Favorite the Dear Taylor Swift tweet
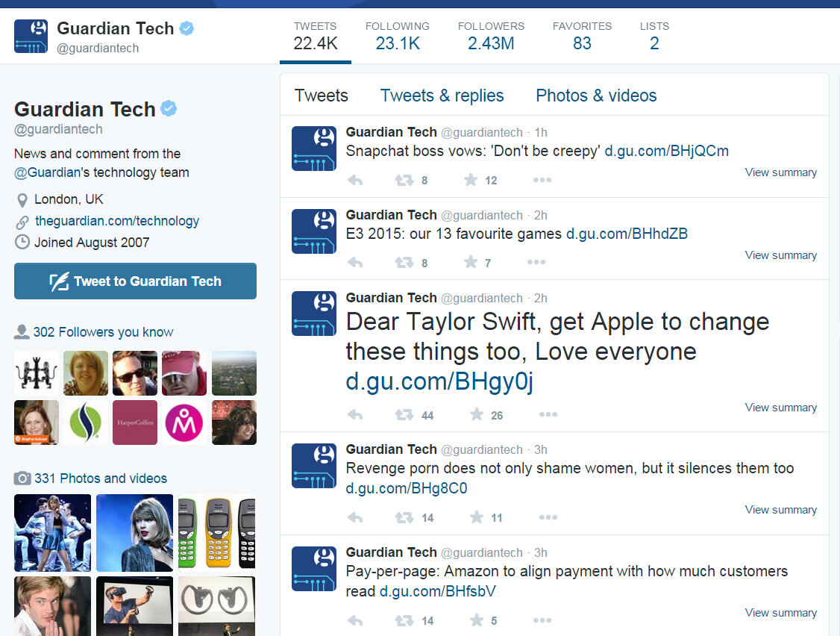This screenshot has width=840, height=636. (x=476, y=414)
